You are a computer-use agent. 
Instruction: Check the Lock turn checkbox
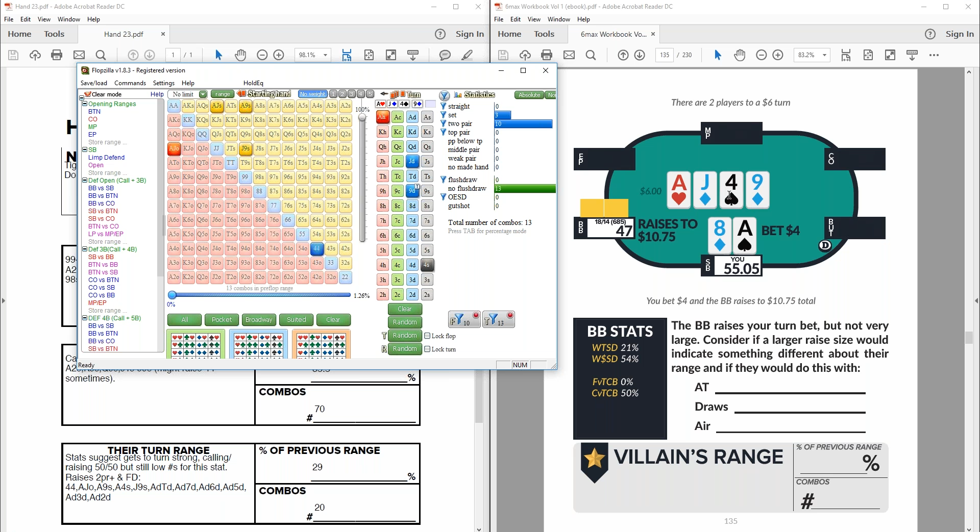[428, 349]
